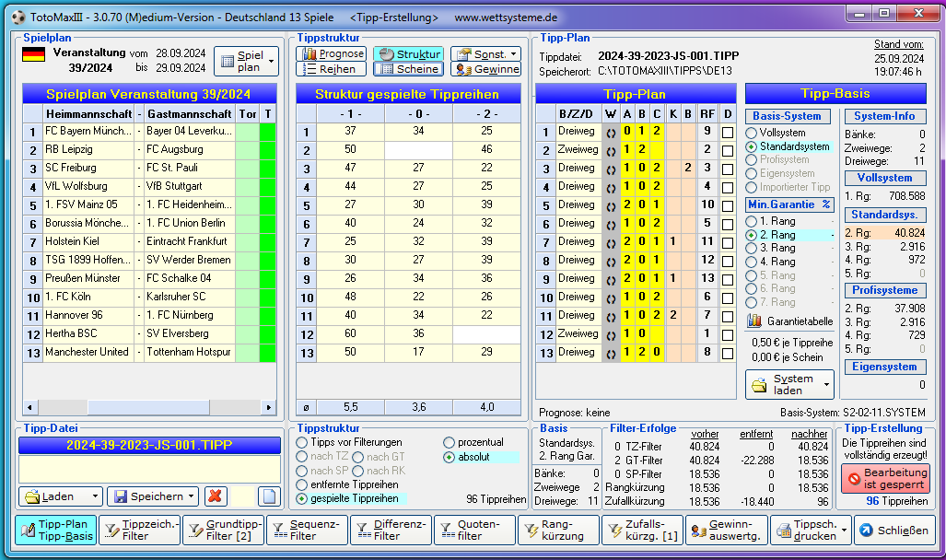Open Gewinn-auswertg. with the people icon
946x560 pixels.
pos(727,530)
